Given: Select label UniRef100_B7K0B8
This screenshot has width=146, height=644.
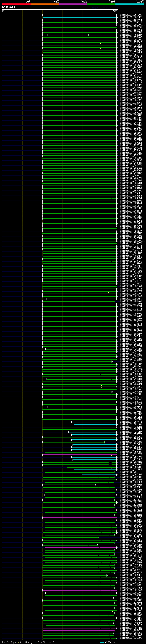Looking at the screenshot, I should click(131, 550).
